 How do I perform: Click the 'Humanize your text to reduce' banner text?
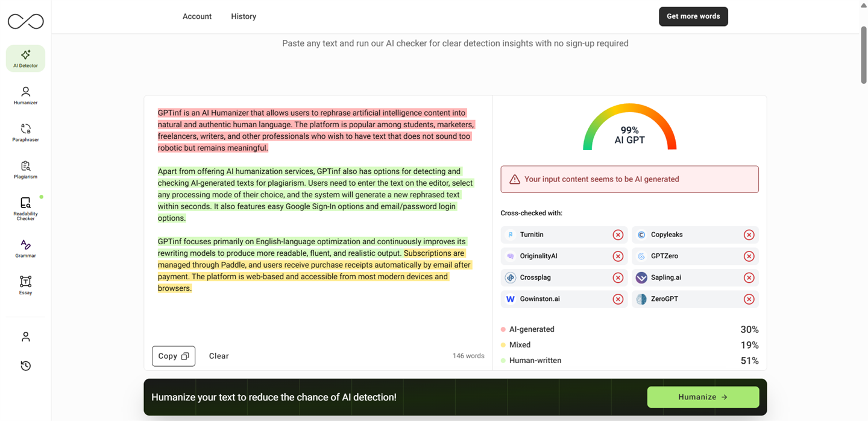274,397
